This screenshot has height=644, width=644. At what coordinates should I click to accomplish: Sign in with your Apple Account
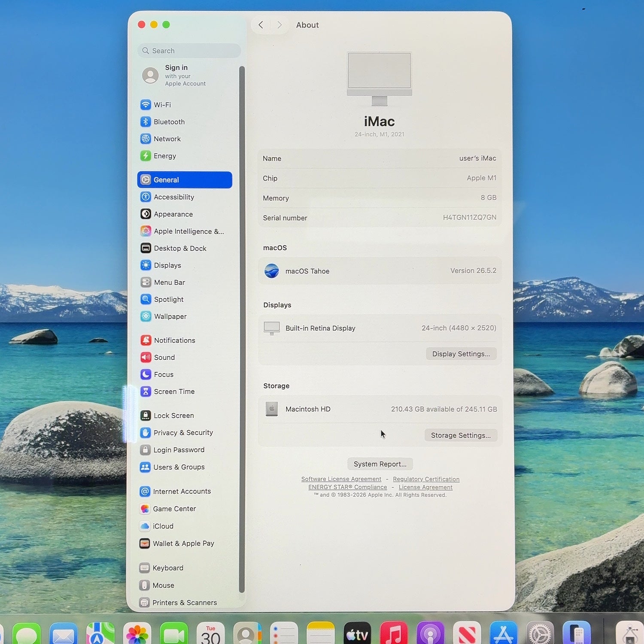[x=185, y=75]
